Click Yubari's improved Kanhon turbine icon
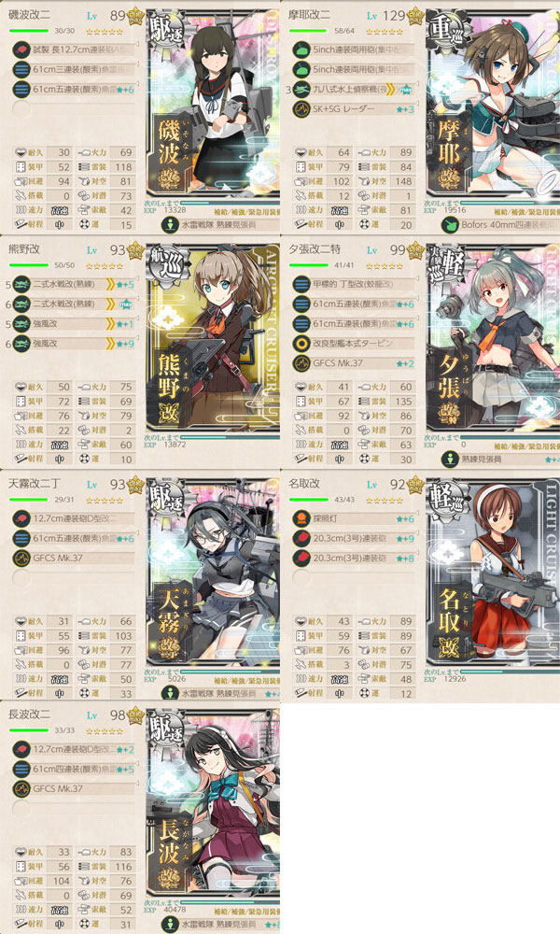560x934 pixels. tap(301, 343)
